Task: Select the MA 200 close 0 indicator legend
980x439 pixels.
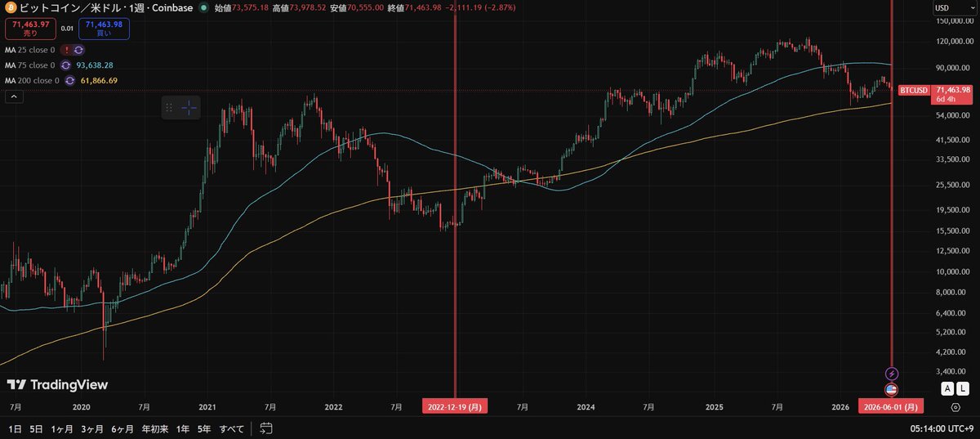Action: pyautogui.click(x=32, y=80)
